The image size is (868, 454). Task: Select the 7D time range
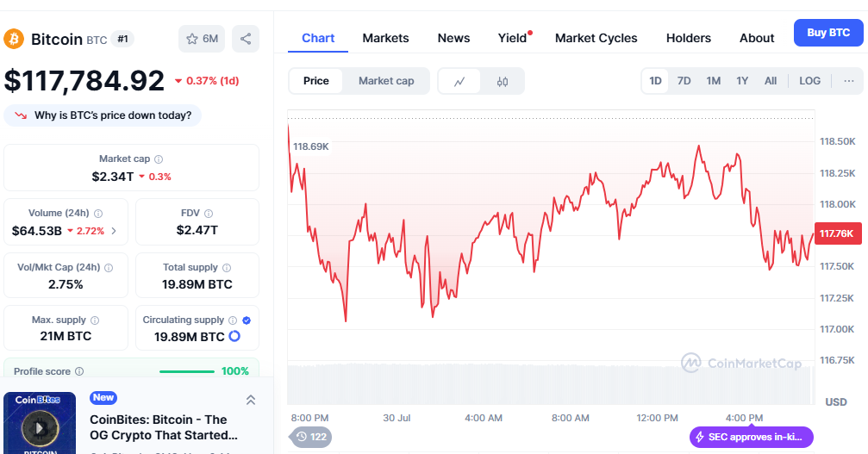(684, 81)
